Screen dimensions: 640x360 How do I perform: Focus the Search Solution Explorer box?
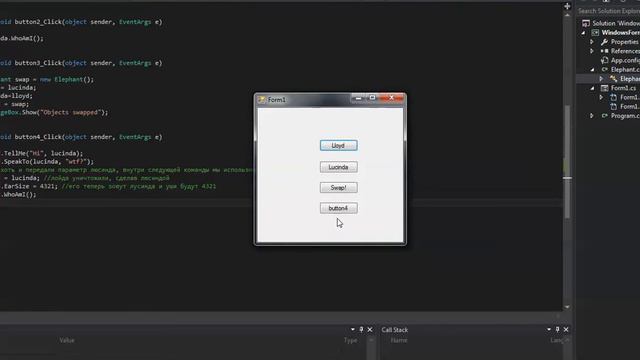(x=609, y=11)
